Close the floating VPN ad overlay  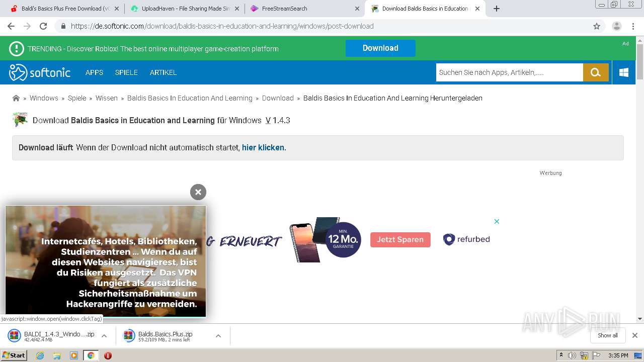pyautogui.click(x=198, y=192)
